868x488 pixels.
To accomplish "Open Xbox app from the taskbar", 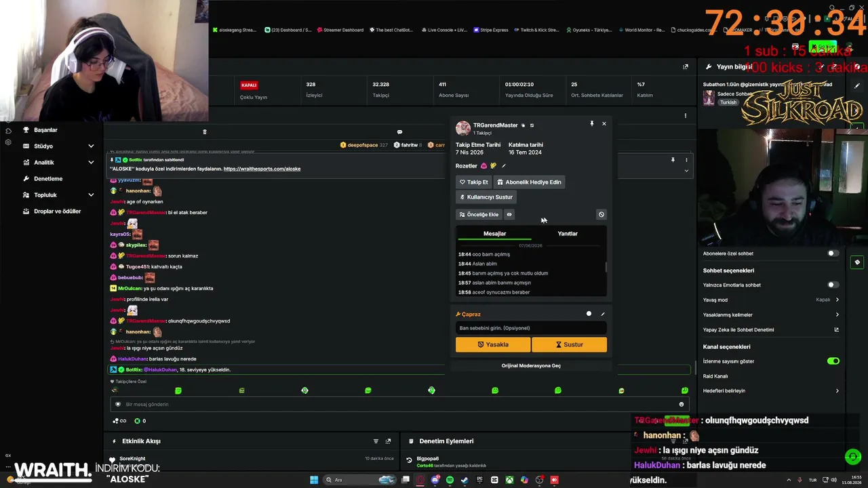I will [x=509, y=480].
